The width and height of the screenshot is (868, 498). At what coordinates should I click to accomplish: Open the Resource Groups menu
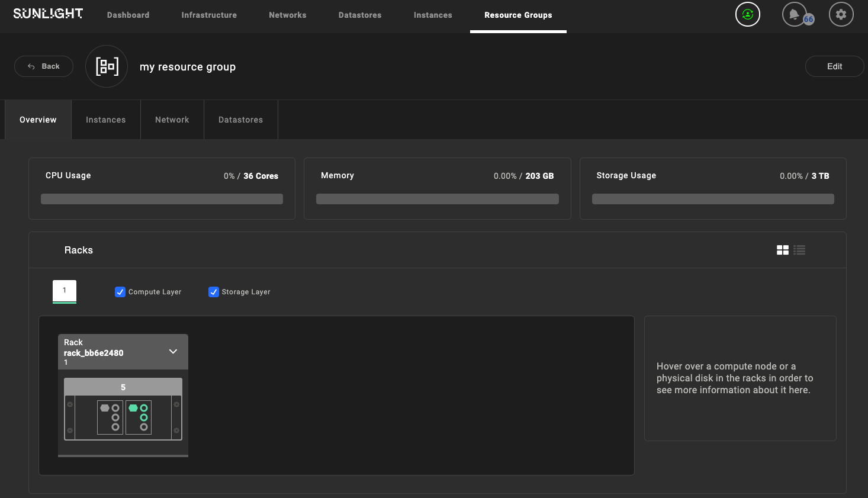[x=518, y=15]
